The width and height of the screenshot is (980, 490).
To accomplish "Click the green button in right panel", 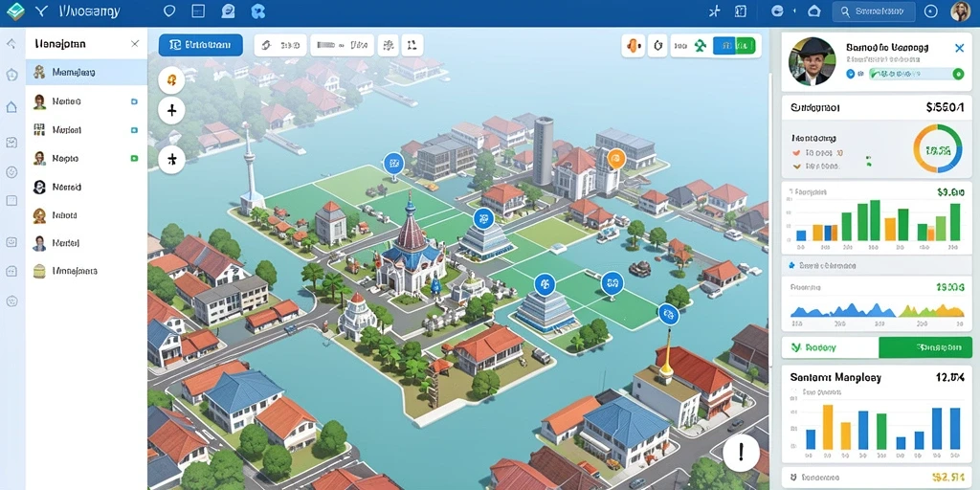I will pos(925,347).
